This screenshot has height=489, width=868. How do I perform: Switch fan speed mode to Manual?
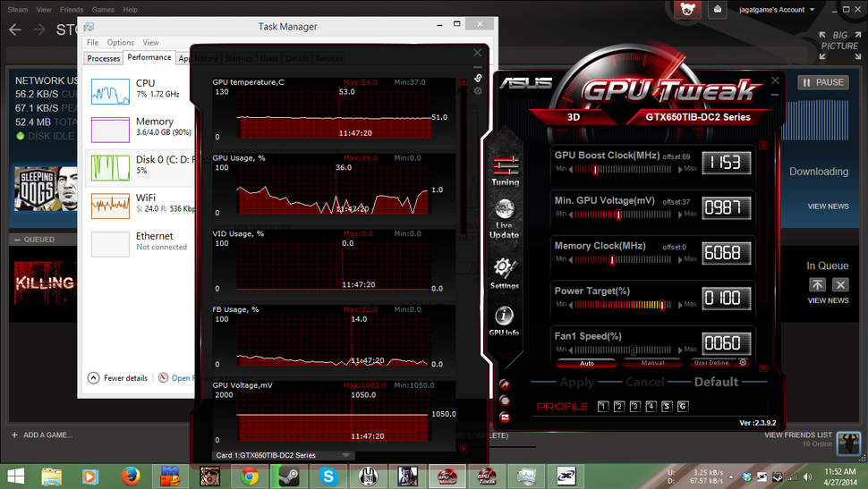(651, 363)
